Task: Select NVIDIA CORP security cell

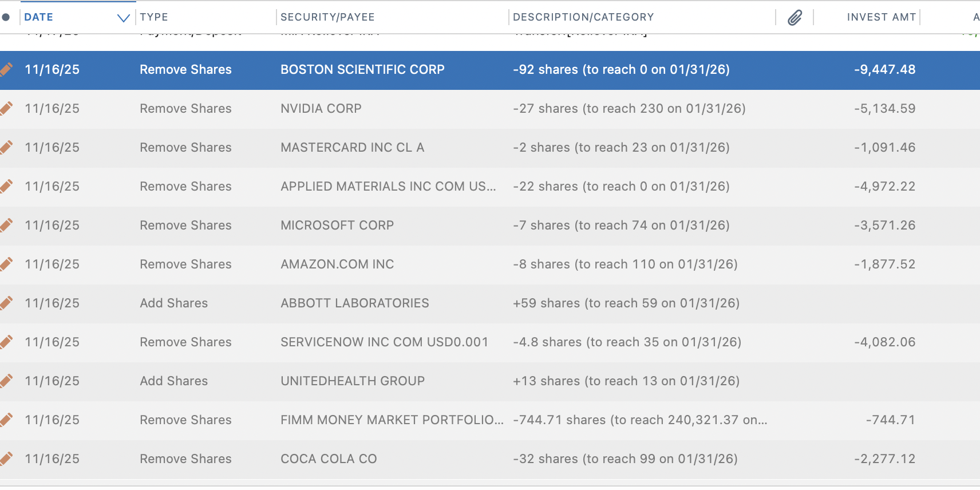Action: pyautogui.click(x=321, y=109)
